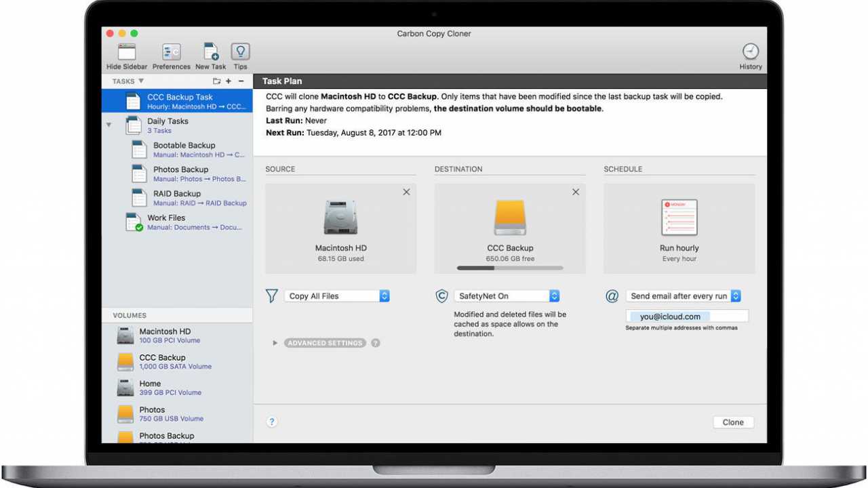The width and height of the screenshot is (868, 488).
Task: Remove a task with the minus icon
Action: click(241, 81)
